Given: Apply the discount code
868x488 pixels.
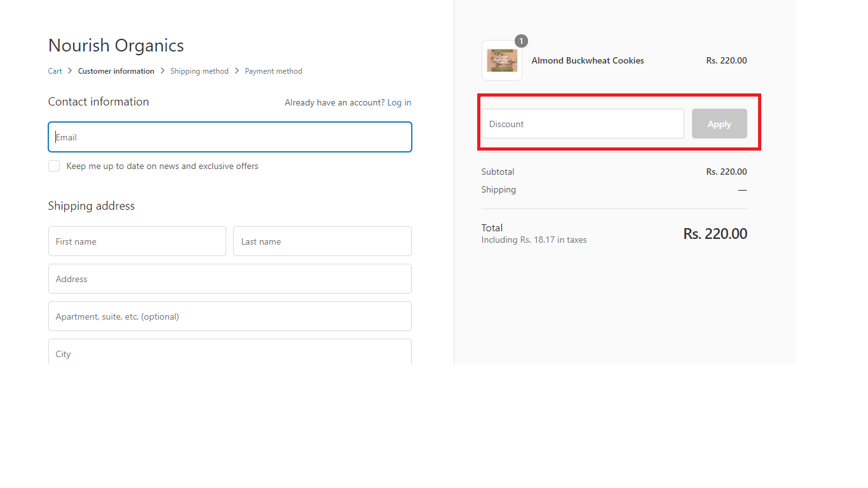Looking at the screenshot, I should (x=719, y=124).
